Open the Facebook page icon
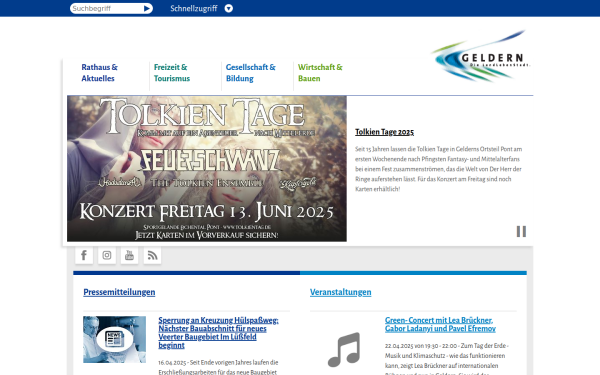The height and width of the screenshot is (375, 600). point(84,255)
